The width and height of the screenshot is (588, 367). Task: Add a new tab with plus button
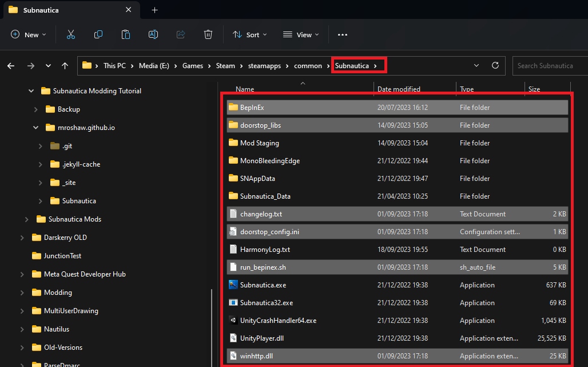(x=154, y=10)
